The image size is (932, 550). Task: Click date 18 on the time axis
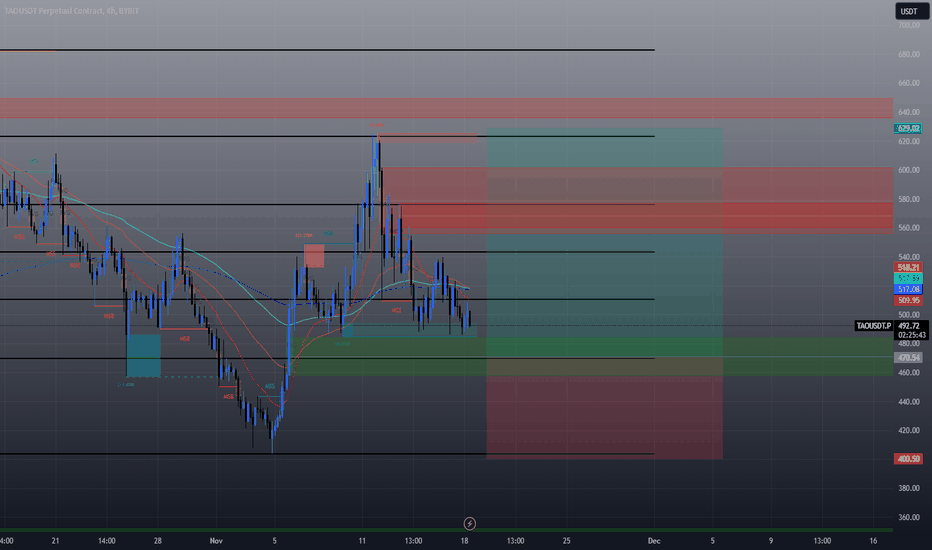464,540
